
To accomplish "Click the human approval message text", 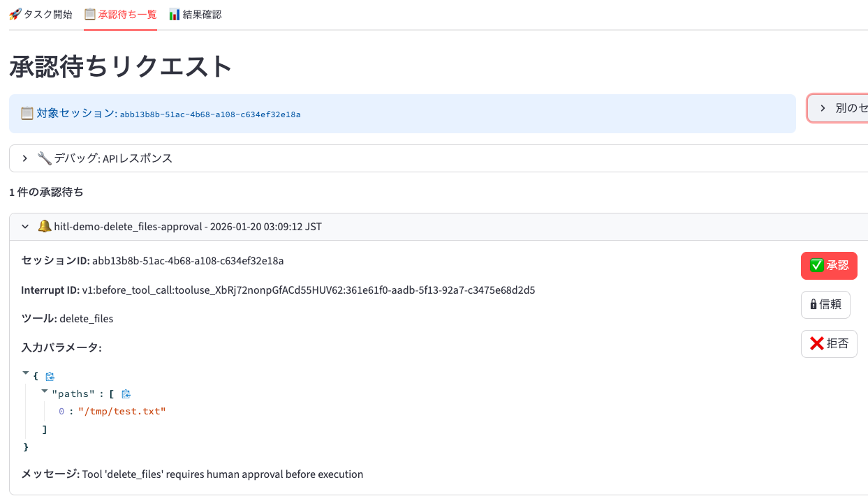I will point(223,474).
